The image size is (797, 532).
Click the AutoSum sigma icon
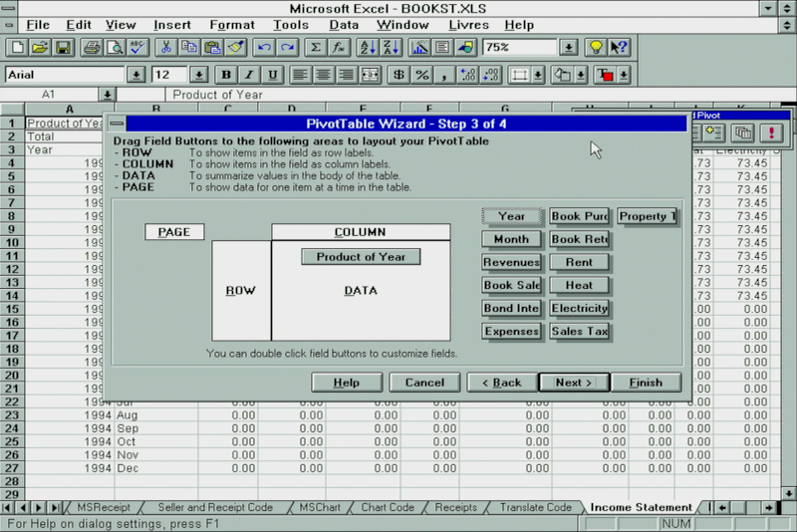pyautogui.click(x=316, y=47)
